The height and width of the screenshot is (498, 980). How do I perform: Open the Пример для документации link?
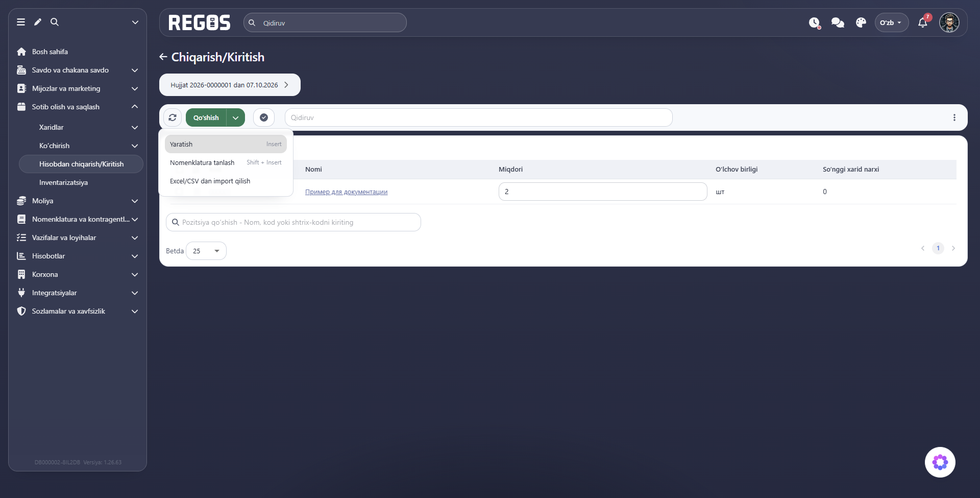pyautogui.click(x=346, y=192)
